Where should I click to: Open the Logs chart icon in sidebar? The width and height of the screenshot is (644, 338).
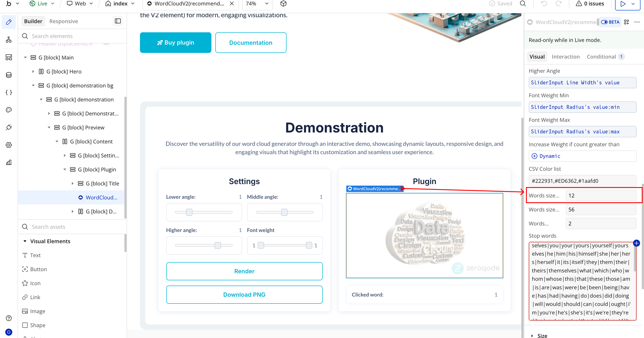(x=9, y=163)
